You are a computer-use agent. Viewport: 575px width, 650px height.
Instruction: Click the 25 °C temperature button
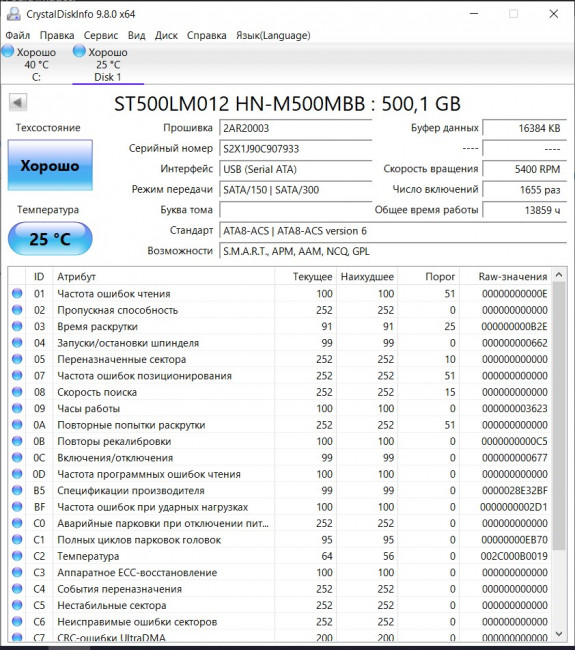click(x=50, y=238)
